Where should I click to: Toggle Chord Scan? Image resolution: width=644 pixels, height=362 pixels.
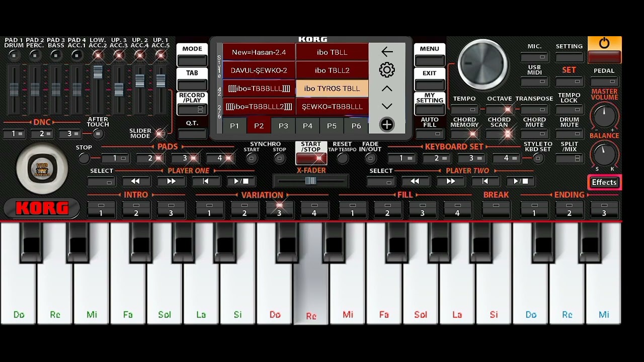[x=499, y=134]
